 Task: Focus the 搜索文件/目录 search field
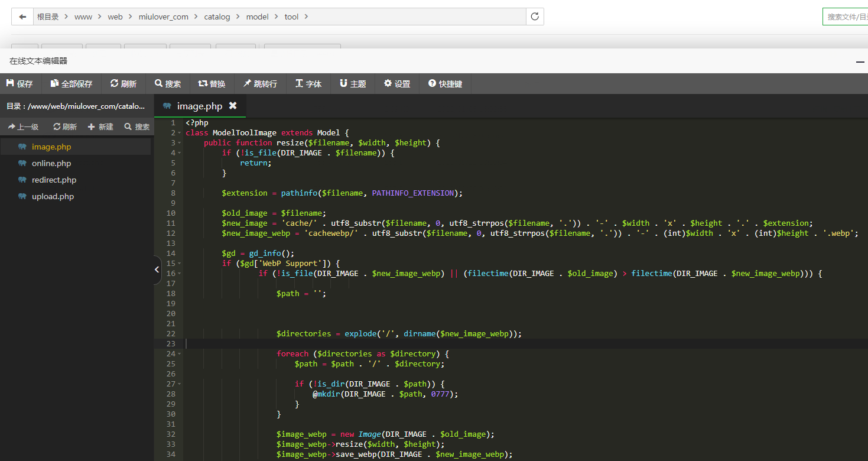point(846,17)
